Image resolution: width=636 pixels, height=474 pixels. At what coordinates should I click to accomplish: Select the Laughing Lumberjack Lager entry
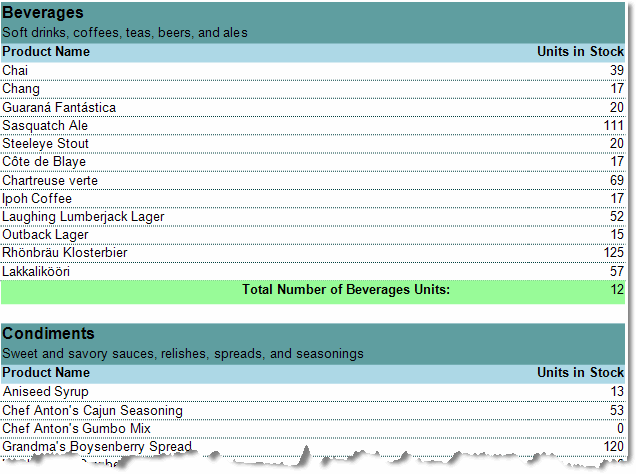point(83,216)
